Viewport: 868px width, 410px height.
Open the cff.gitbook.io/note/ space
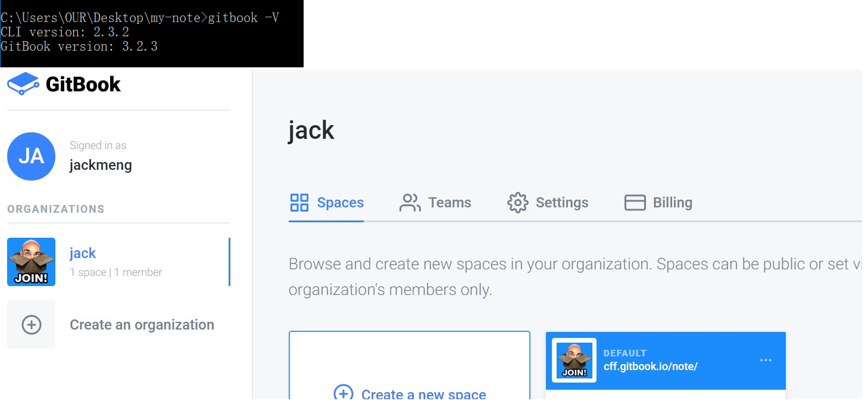650,366
